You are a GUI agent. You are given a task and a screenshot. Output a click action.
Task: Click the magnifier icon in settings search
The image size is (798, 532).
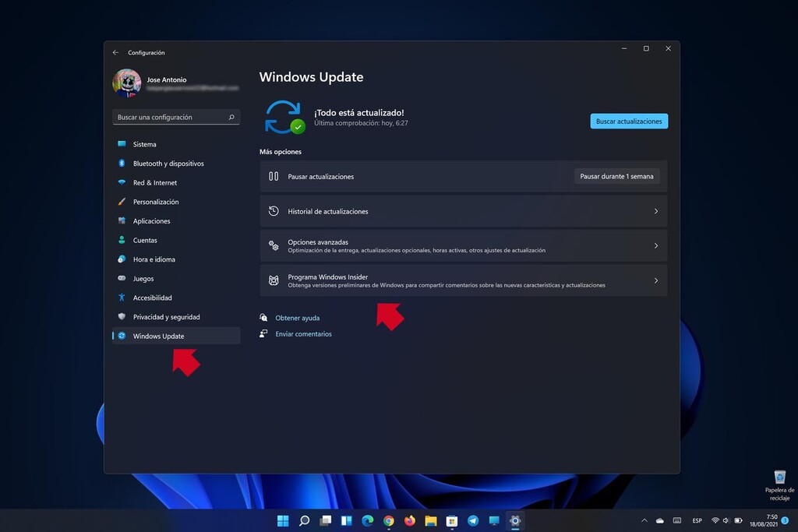(231, 117)
